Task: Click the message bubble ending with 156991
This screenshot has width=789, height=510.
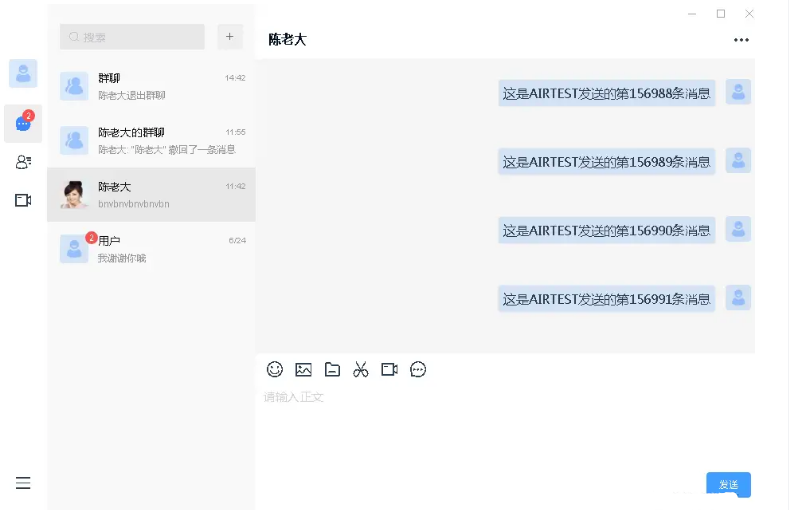Action: (x=607, y=299)
